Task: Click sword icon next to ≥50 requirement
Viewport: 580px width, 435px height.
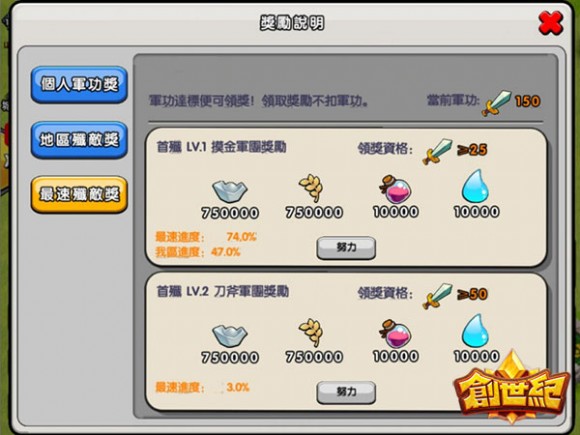Action: coord(438,296)
